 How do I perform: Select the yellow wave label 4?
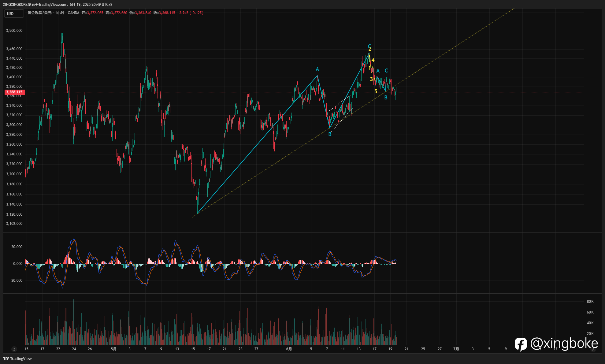373,60
